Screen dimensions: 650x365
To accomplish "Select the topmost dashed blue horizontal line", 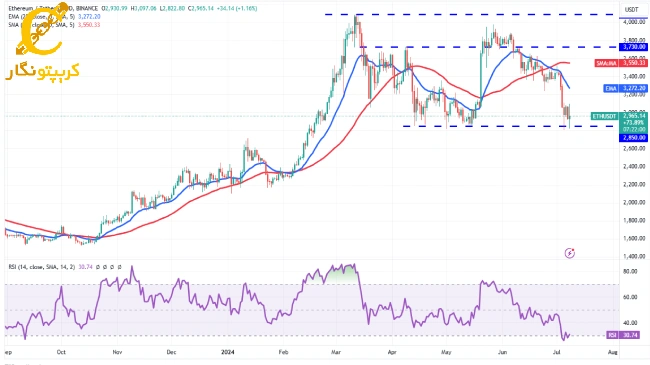I will point(470,15).
